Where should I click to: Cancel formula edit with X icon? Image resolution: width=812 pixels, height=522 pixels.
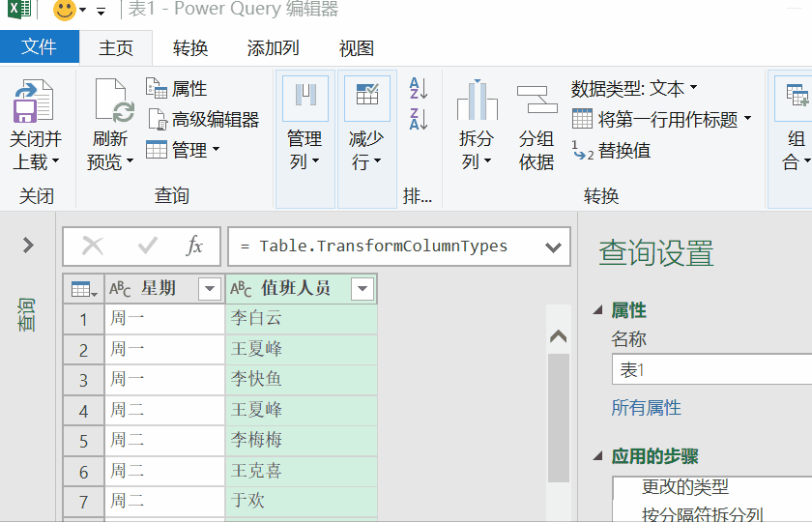click(93, 246)
